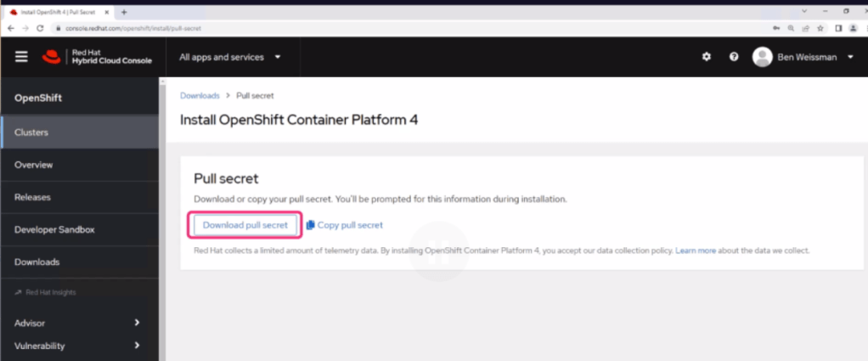Click the padlock site info icon
The image size is (868, 361).
58,28
